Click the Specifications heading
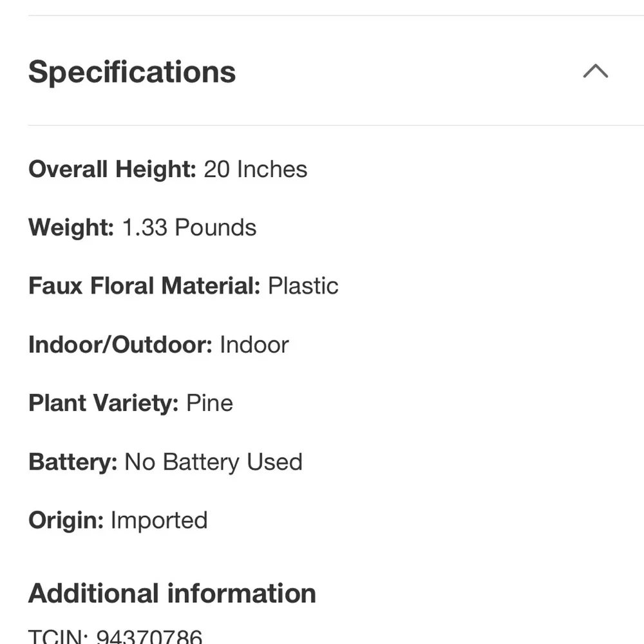Screen dimensions: 644x644 (132, 72)
